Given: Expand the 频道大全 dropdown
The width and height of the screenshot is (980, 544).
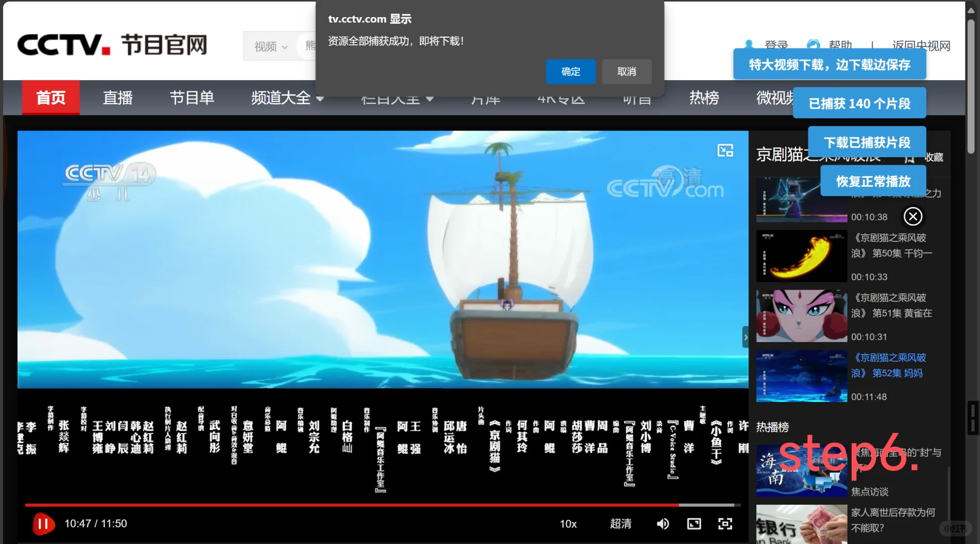Looking at the screenshot, I should point(286,98).
